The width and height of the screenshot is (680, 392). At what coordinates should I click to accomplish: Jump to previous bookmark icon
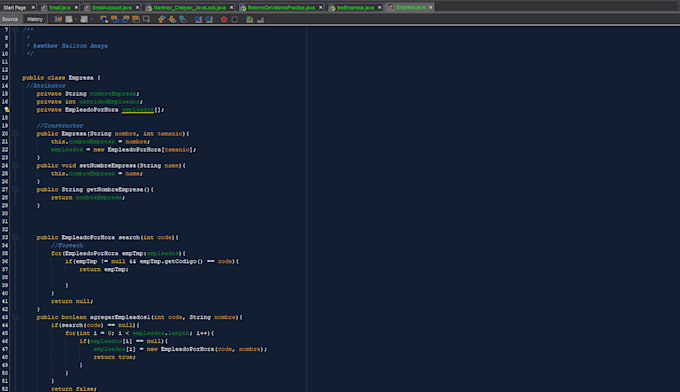162,19
